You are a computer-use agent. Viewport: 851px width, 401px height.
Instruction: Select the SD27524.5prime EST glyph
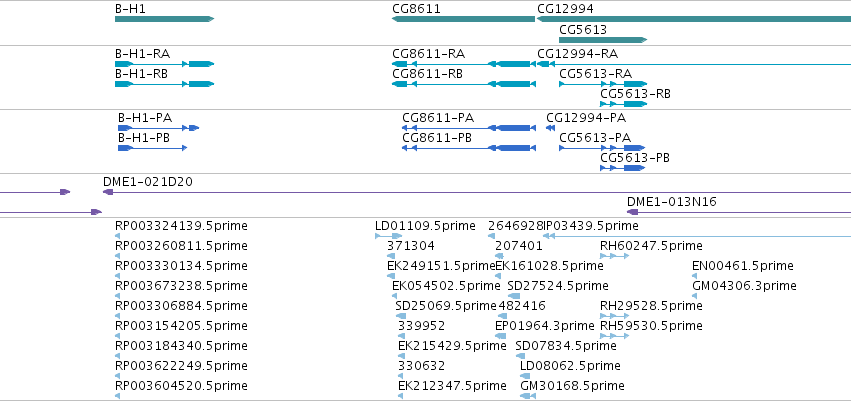pos(513,296)
